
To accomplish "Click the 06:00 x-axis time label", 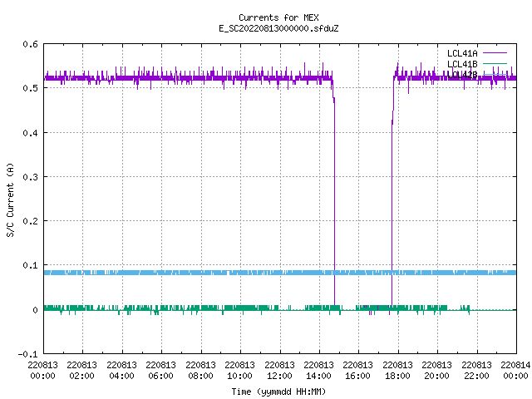I will click(160, 376).
